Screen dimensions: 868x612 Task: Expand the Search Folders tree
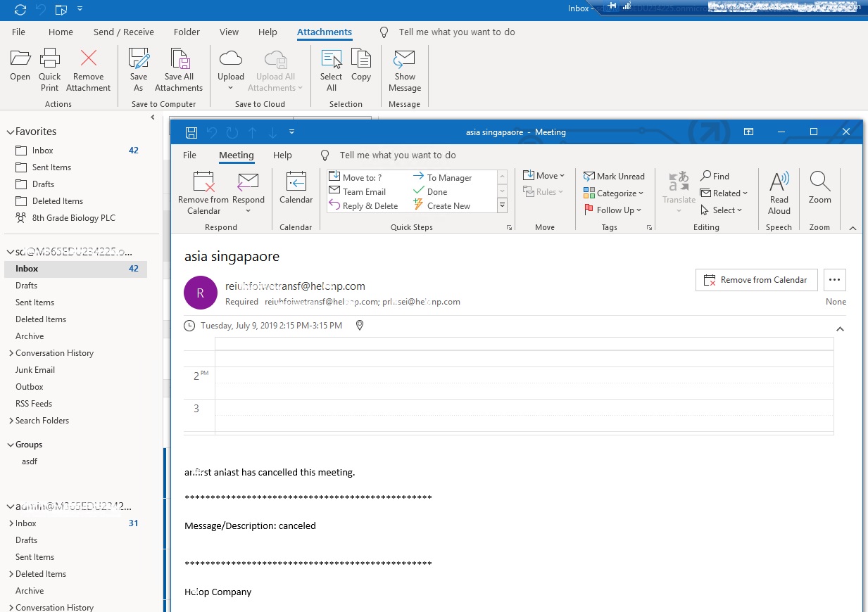coord(12,420)
